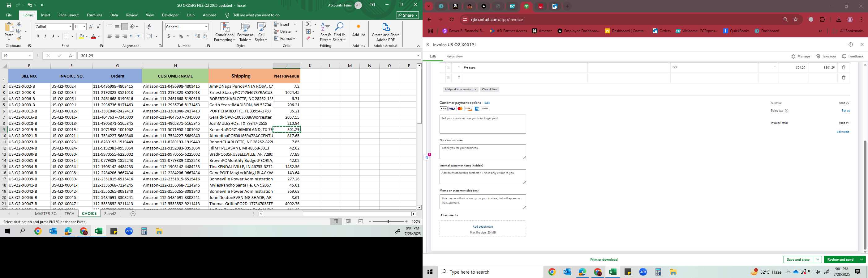This screenshot has width=868, height=278.
Task: Click Create and Share Adobe PDF
Action: coord(385,32)
